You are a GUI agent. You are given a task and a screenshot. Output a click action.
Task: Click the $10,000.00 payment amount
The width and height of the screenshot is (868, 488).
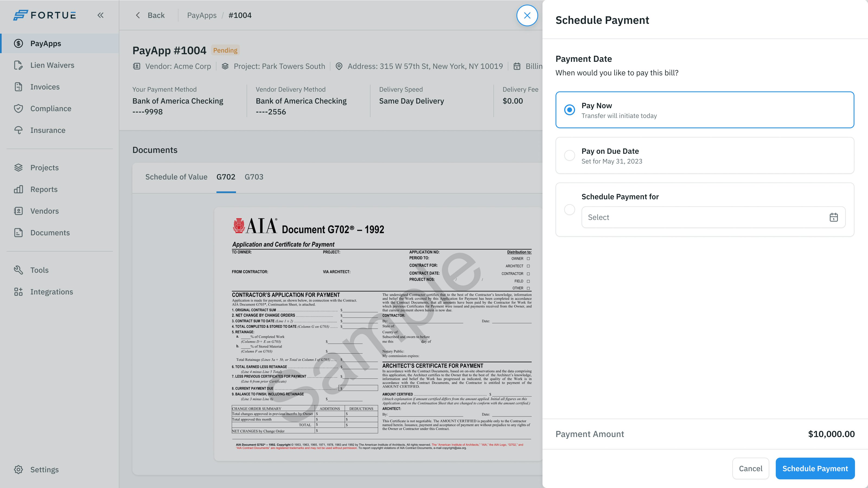pyautogui.click(x=831, y=434)
